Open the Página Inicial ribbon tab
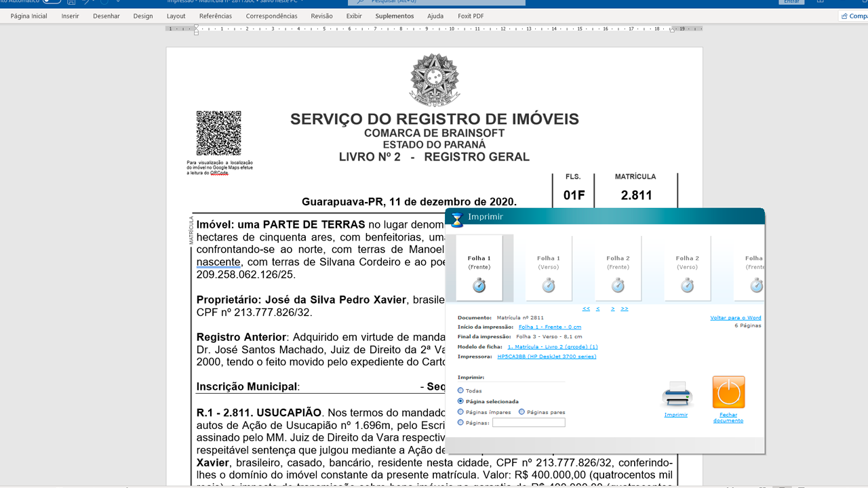 29,16
